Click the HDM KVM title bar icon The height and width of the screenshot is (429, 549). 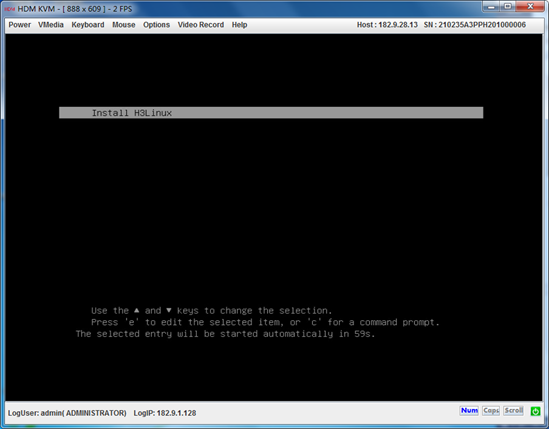tap(10, 9)
